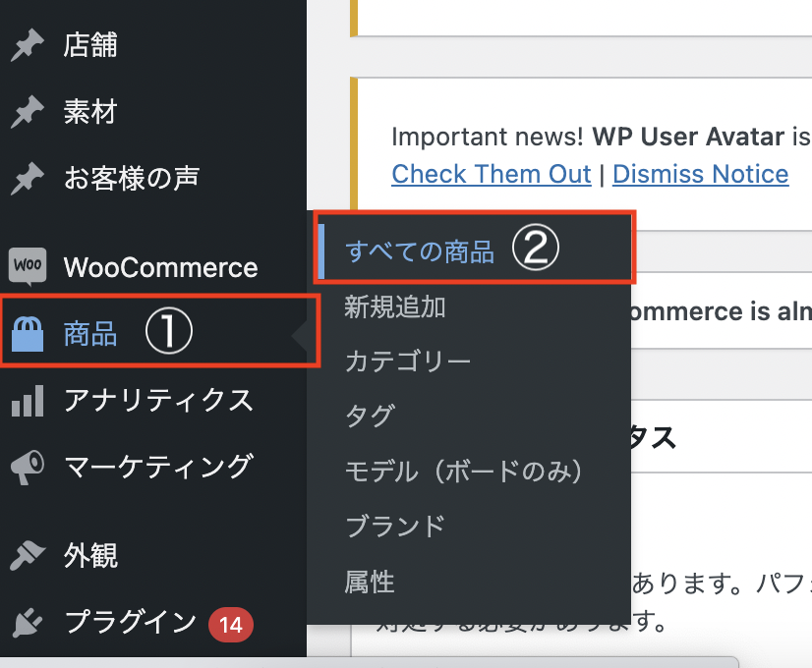Select 新規追加 to add a product

click(x=395, y=307)
